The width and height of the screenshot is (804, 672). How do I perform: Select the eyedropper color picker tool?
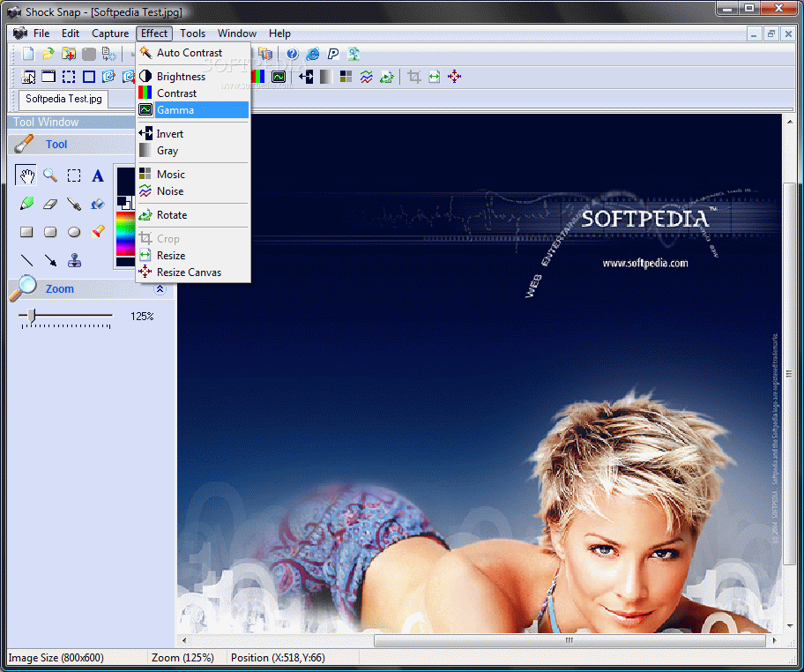(x=74, y=204)
